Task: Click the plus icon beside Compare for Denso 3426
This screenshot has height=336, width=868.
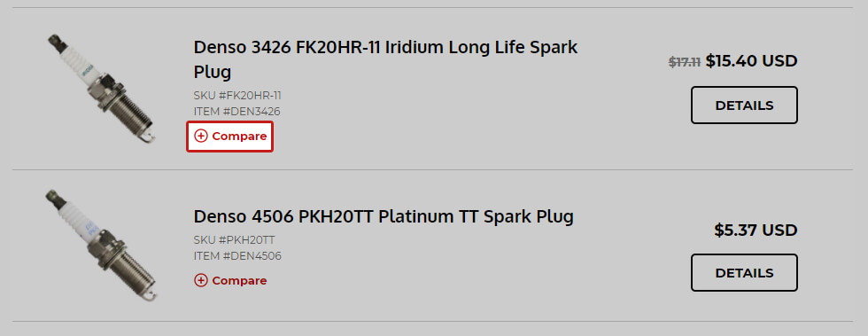Action: 201,136
